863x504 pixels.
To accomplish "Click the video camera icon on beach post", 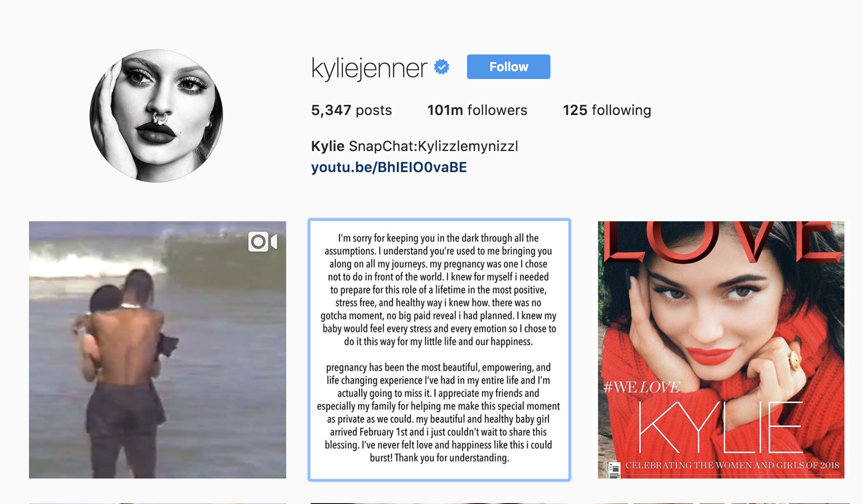I will tap(262, 241).
